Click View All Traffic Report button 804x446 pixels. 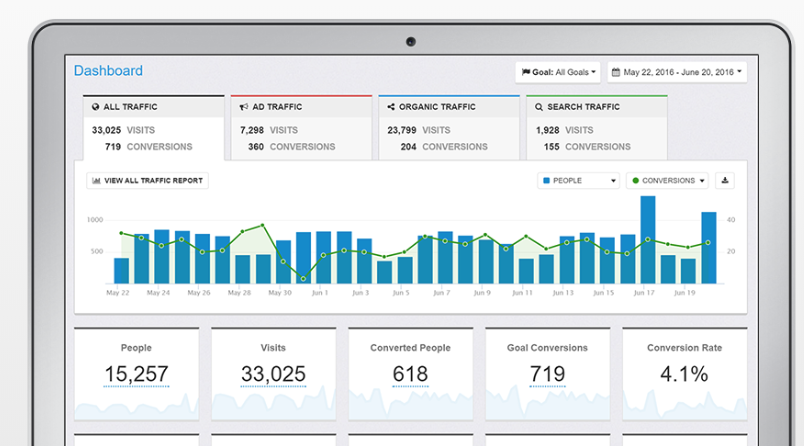coord(148,181)
